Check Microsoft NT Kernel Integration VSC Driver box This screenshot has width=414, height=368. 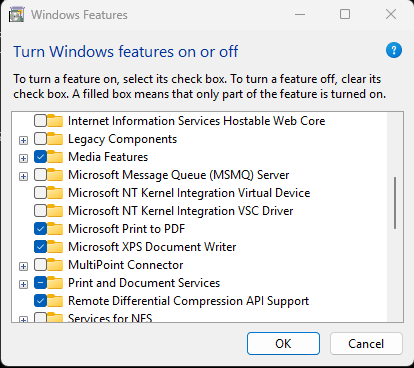point(40,211)
